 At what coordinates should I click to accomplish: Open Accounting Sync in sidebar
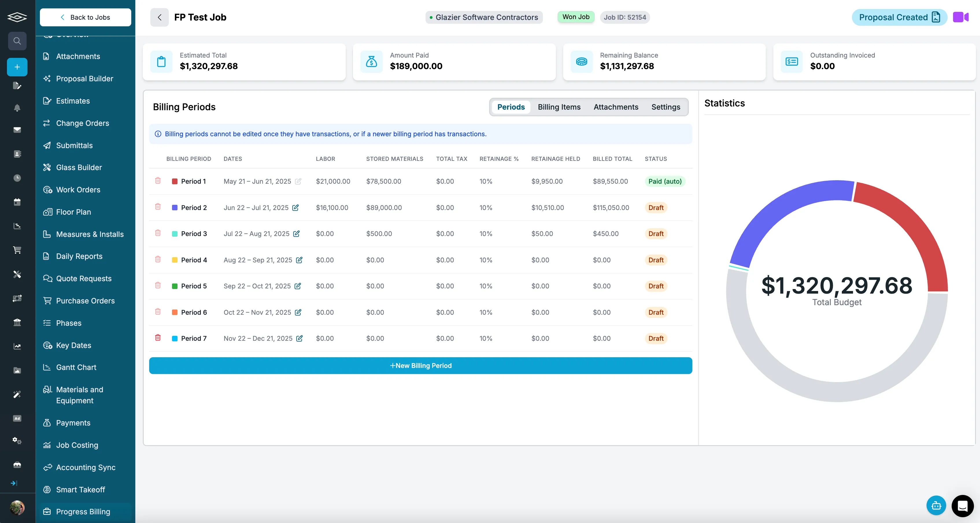85,467
